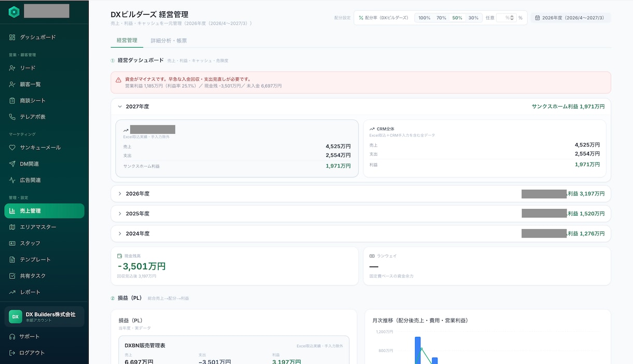Click the 広告関連 activity pulse icon

(12, 180)
